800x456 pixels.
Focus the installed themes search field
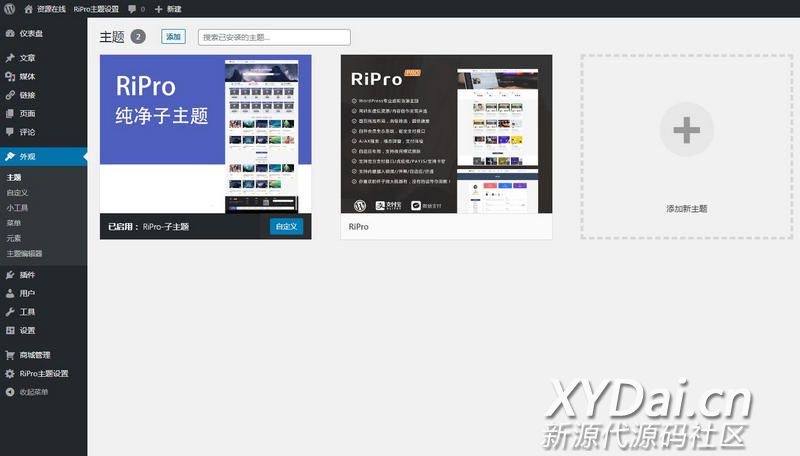tap(274, 37)
